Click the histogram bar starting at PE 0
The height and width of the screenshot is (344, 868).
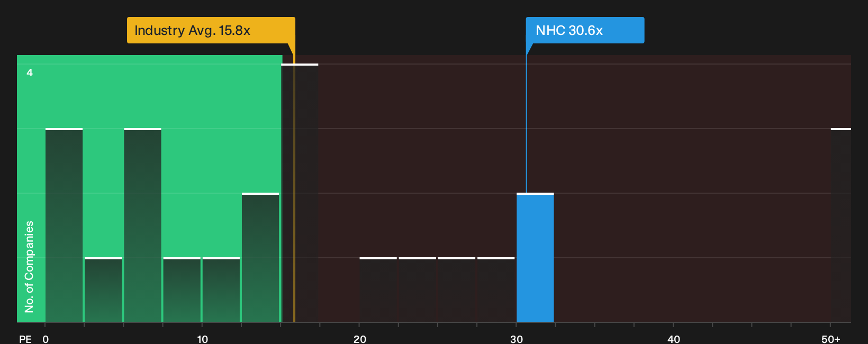pos(64,225)
